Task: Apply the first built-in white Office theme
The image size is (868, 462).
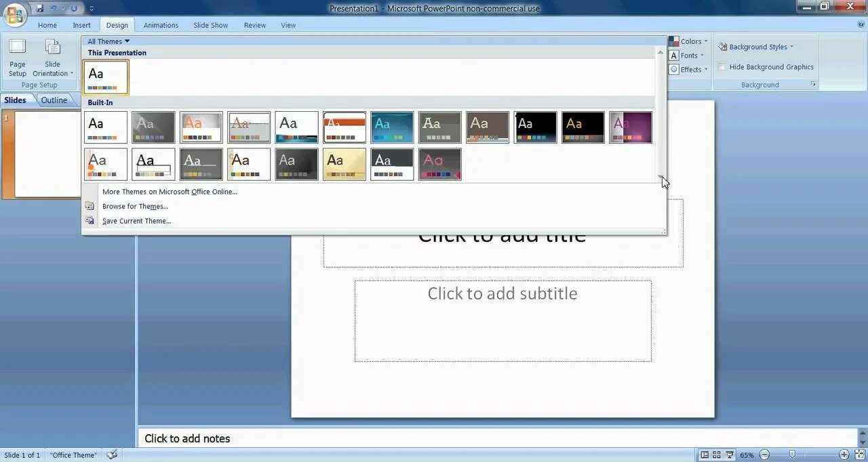Action: pyautogui.click(x=106, y=127)
